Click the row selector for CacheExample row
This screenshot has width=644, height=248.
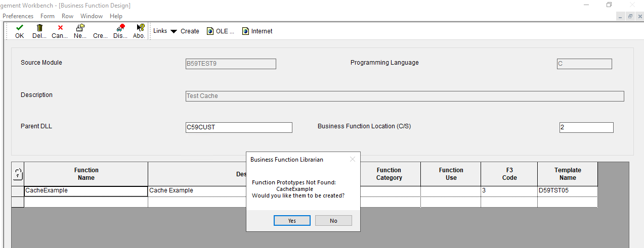(18, 191)
